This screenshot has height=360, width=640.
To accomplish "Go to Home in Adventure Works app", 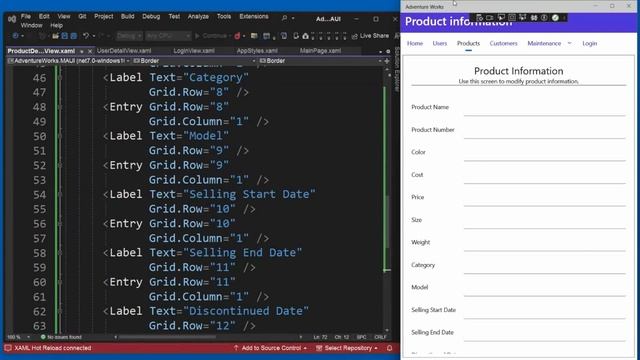I will point(415,43).
